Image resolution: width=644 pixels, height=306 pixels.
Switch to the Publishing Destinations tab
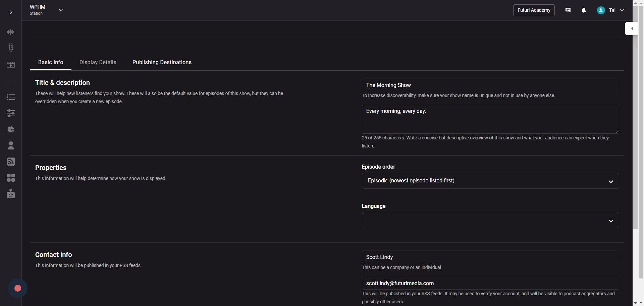click(162, 62)
